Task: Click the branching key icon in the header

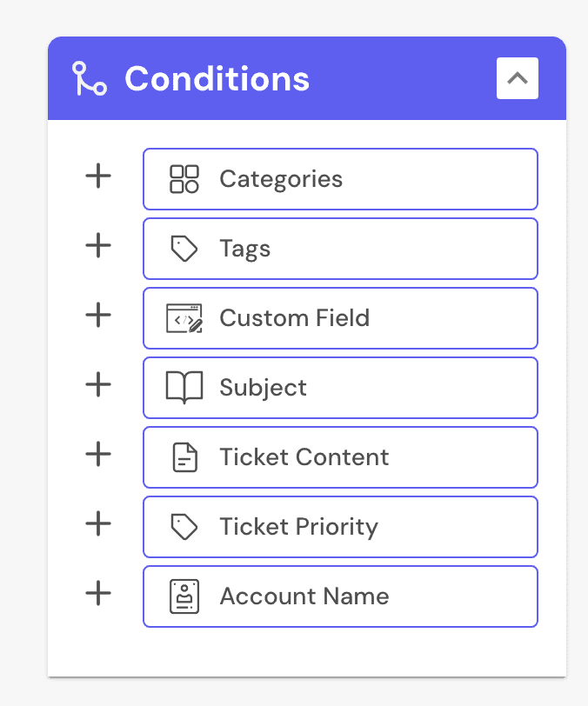Action: tap(88, 77)
